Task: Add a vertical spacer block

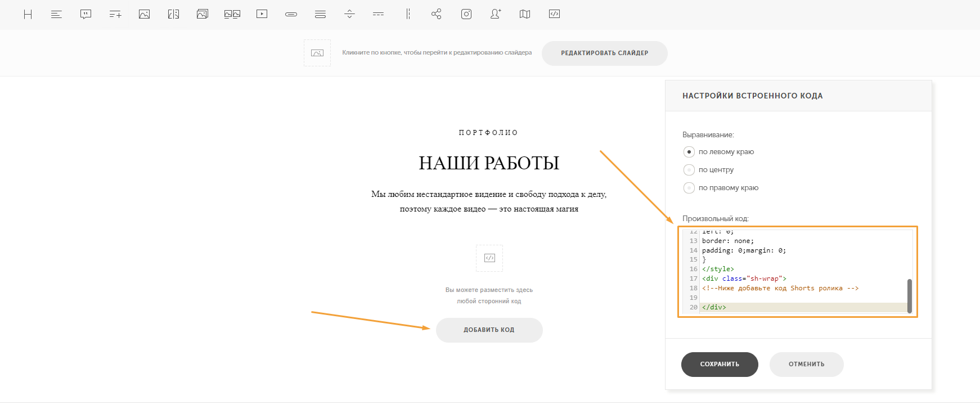Action: (x=349, y=14)
